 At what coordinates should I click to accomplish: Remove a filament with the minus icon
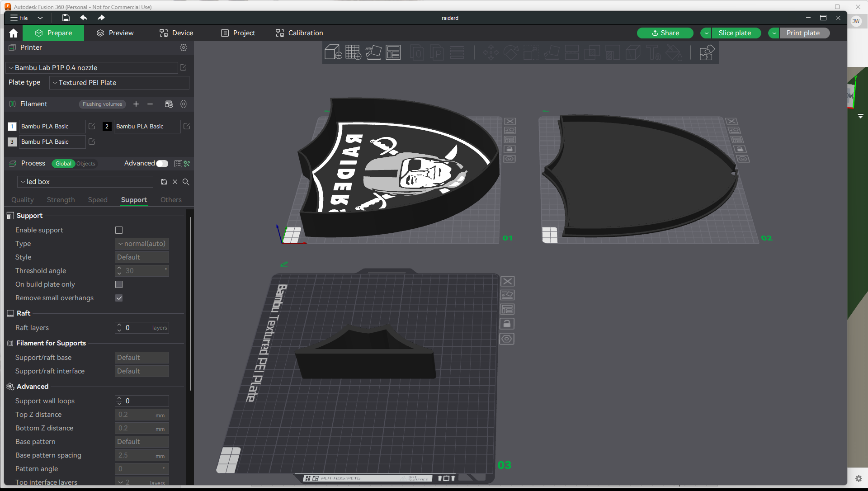(x=150, y=104)
